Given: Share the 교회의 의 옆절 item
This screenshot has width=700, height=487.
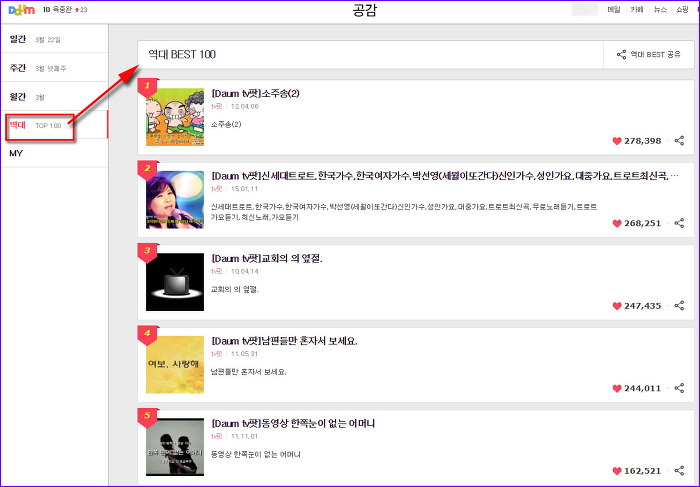Looking at the screenshot, I should tap(679, 306).
